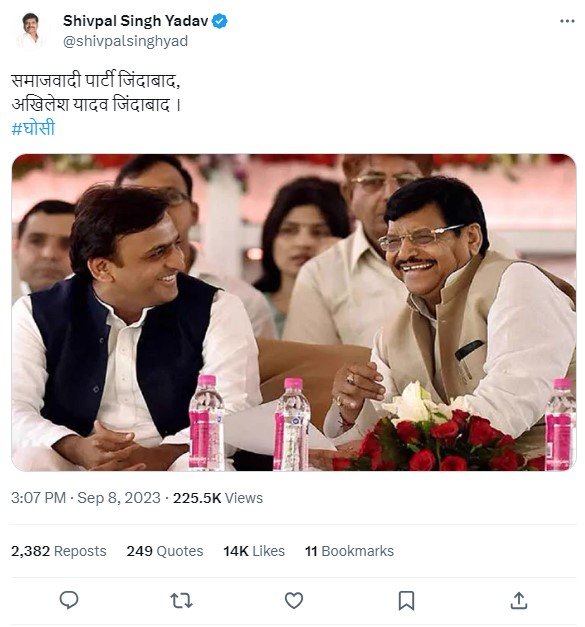585x627 pixels.
Task: Open the #घोसी hashtag
Action: (x=33, y=128)
